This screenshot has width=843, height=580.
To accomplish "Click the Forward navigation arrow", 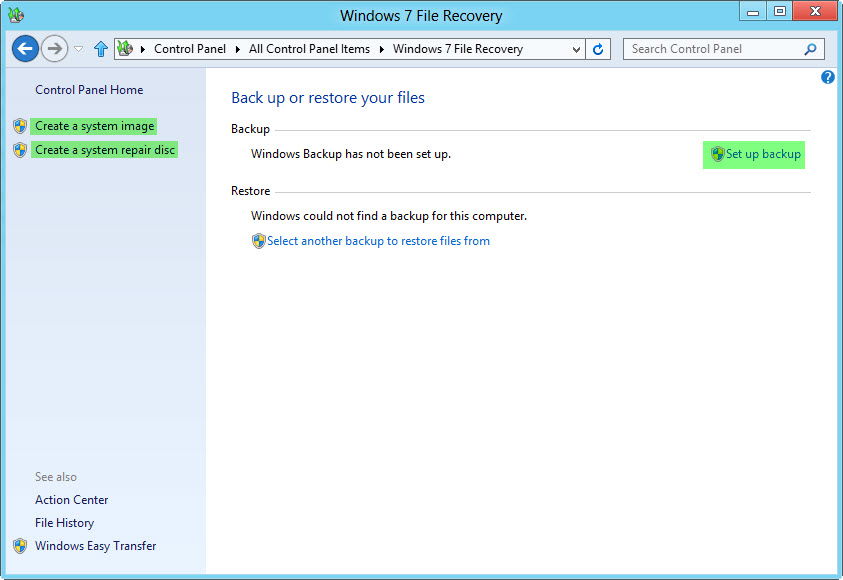I will point(54,49).
